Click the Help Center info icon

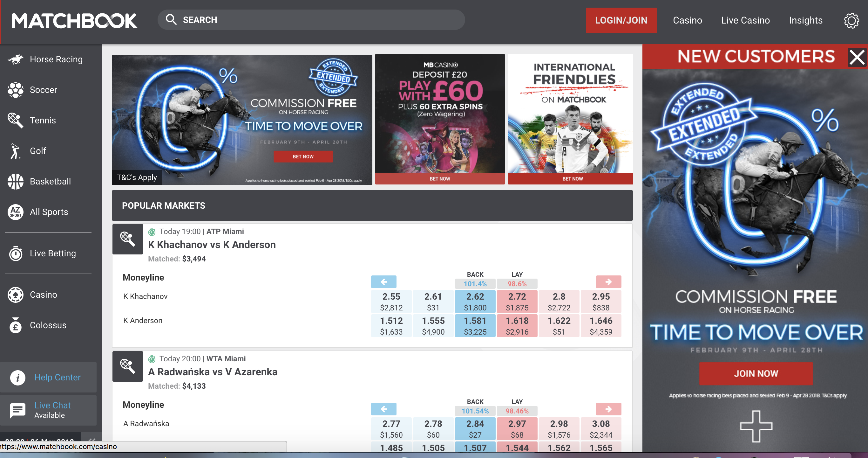(x=17, y=378)
